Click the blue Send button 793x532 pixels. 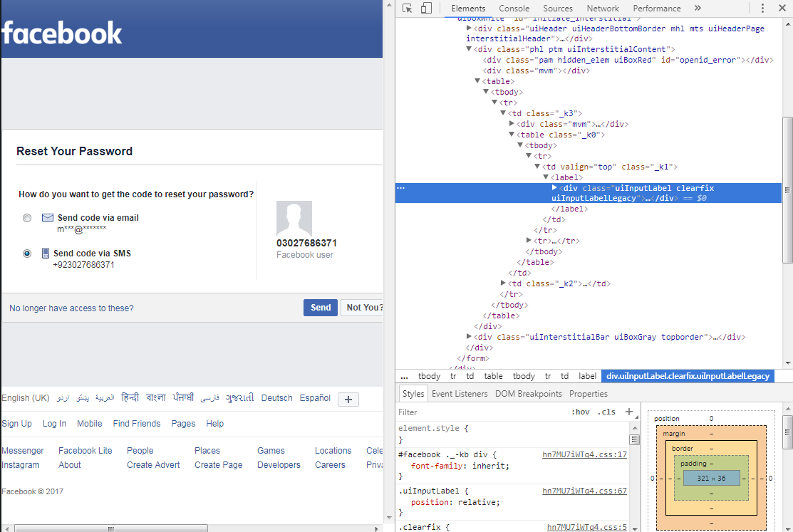point(320,307)
